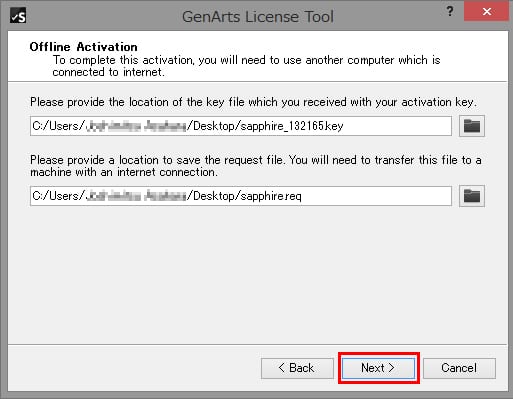This screenshot has height=399, width=513.
Task: Browse for the key file with its folder icon
Action: tap(472, 126)
